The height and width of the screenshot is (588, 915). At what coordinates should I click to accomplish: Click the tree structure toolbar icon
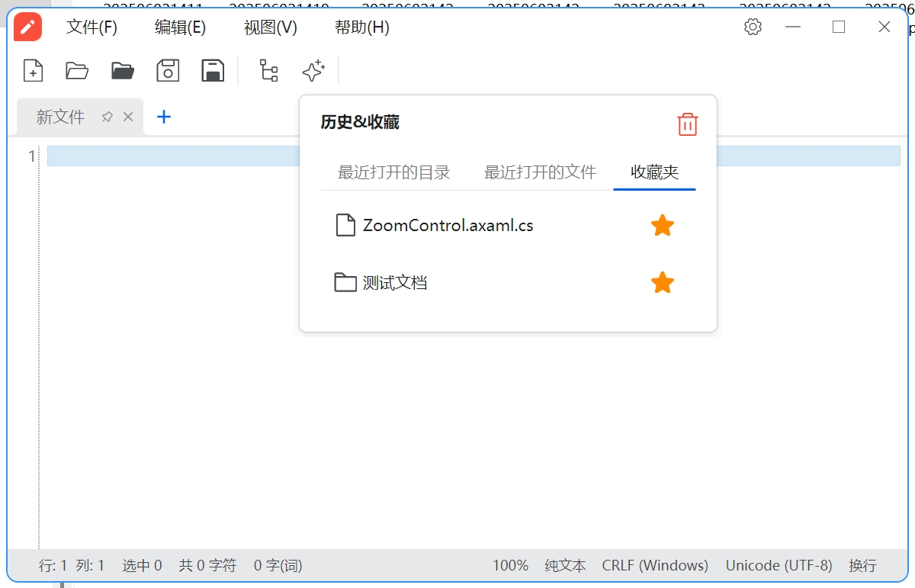click(x=268, y=71)
